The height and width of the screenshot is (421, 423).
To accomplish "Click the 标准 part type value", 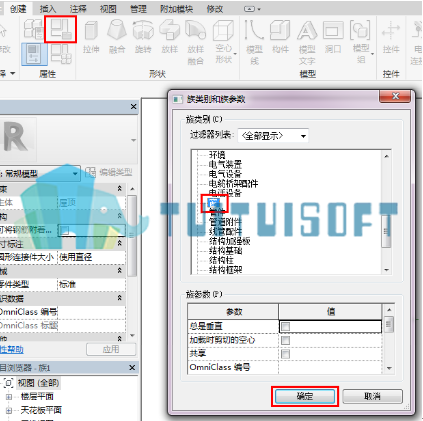I will click(x=92, y=284).
